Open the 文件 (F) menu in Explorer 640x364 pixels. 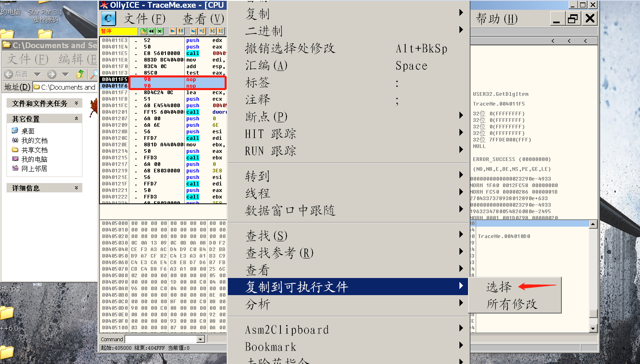[28, 59]
